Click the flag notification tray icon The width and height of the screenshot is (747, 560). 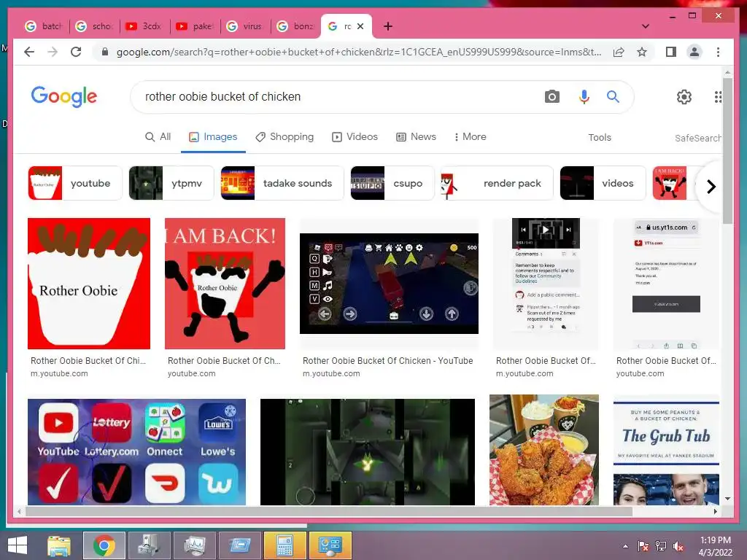pos(643,546)
